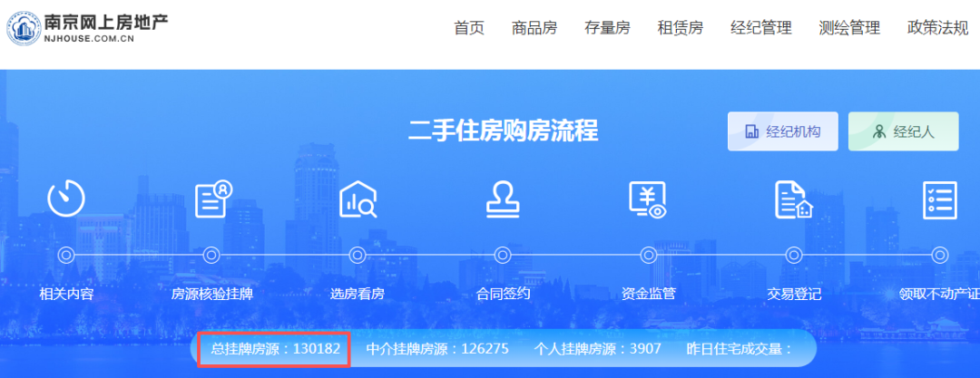Navigate to 政策法规 in the menu
Screen dimensions: 980x378
pyautogui.click(x=937, y=28)
